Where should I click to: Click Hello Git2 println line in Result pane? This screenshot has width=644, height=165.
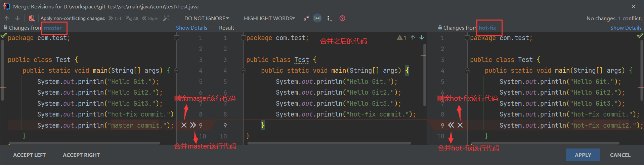coord(338,93)
